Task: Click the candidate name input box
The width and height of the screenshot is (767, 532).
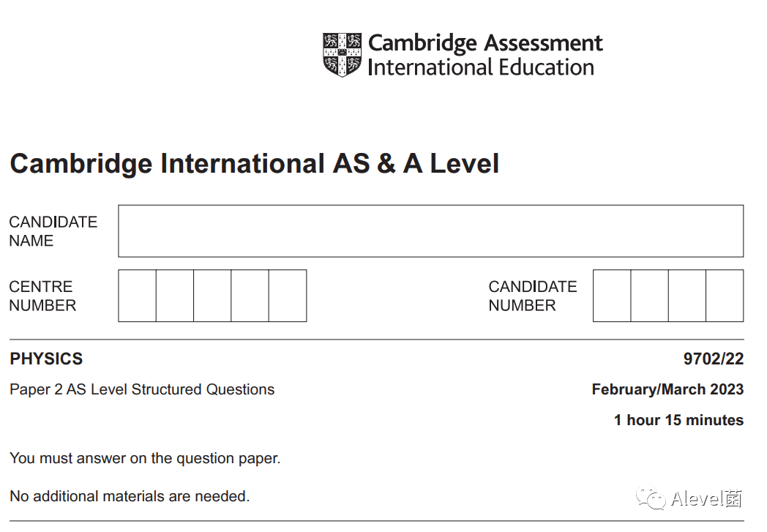Action: pyautogui.click(x=430, y=231)
